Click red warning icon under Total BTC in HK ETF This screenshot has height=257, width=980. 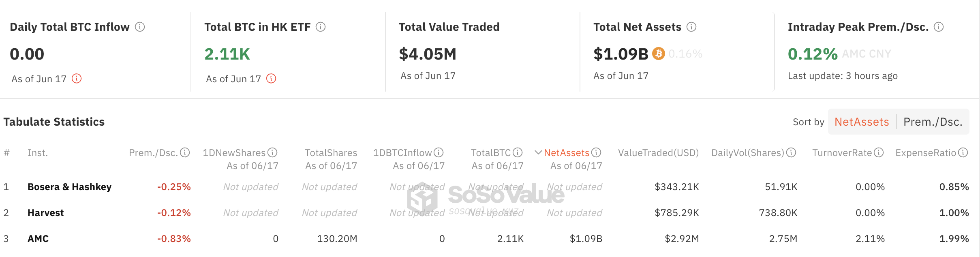click(x=271, y=78)
